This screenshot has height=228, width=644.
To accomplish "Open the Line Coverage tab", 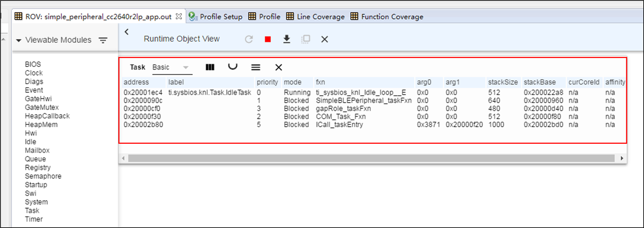I will click(315, 16).
